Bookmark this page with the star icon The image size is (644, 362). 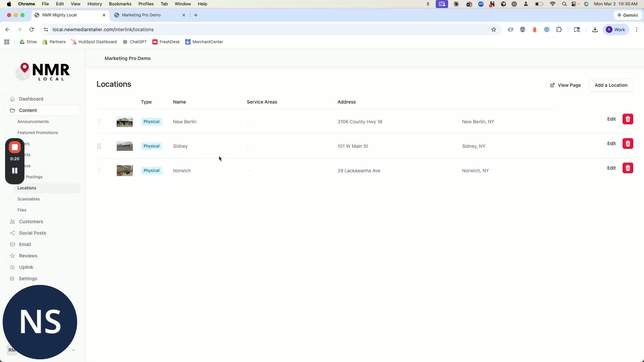click(493, 29)
